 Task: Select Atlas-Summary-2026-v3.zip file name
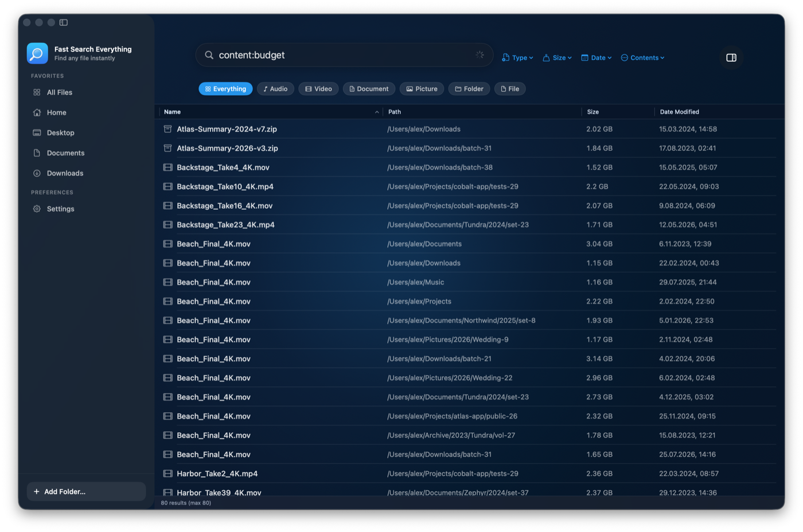click(x=227, y=148)
